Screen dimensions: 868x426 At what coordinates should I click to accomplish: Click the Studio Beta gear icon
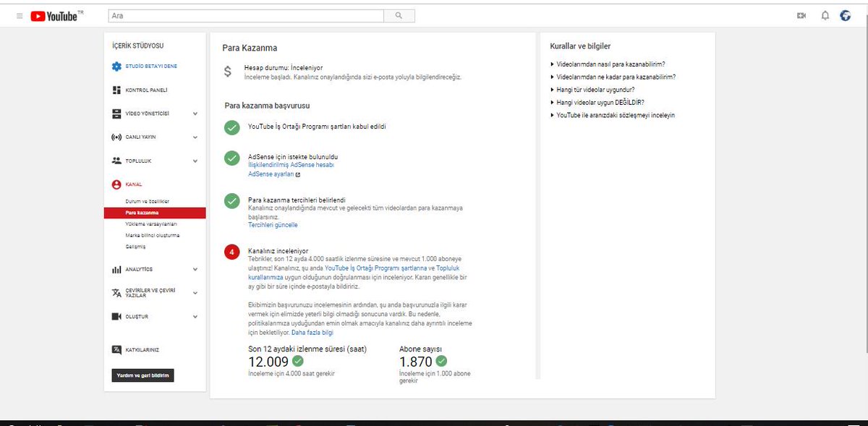click(x=116, y=67)
